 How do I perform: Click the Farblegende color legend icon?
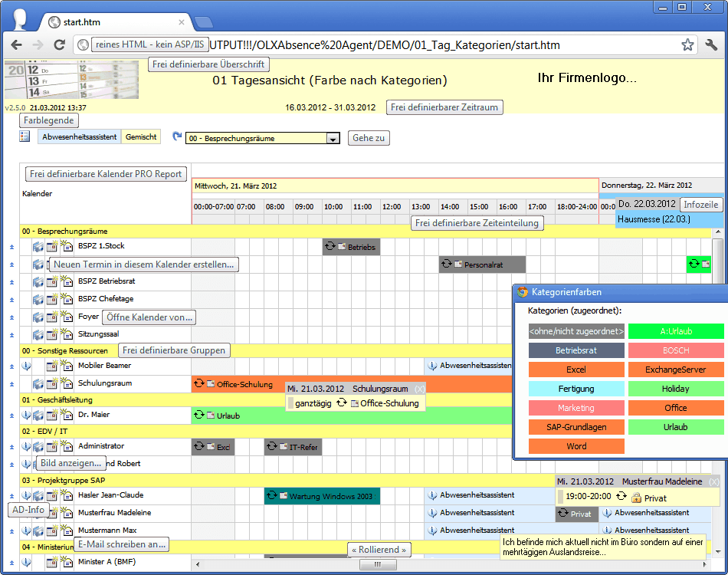click(25, 136)
